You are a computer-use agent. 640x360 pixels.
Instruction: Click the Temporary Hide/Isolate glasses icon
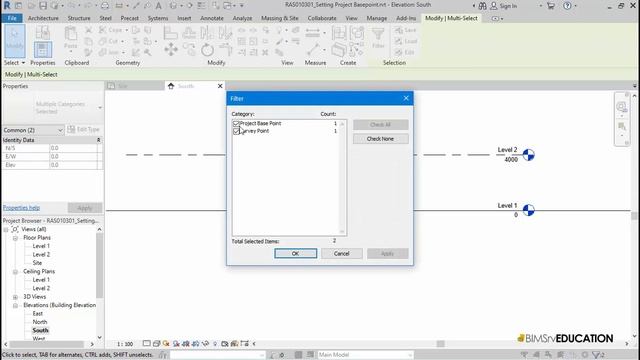click(x=205, y=344)
